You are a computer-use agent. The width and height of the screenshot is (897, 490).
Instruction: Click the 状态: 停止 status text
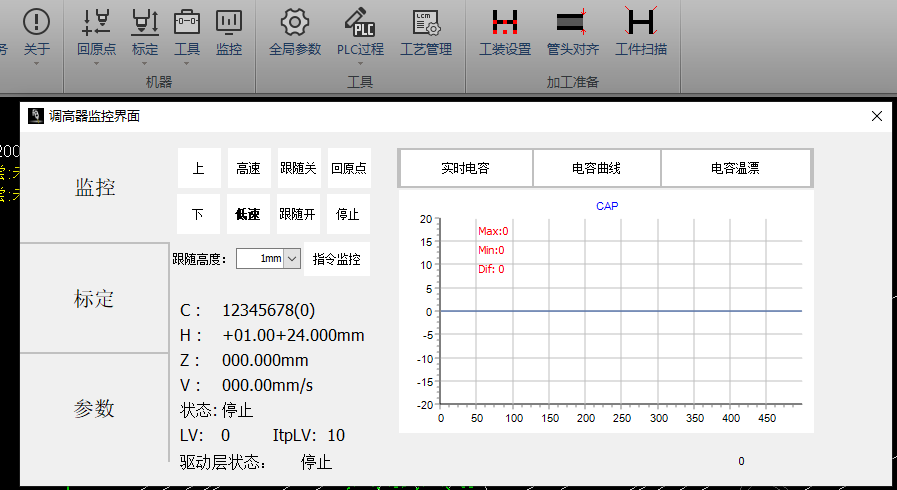point(216,410)
